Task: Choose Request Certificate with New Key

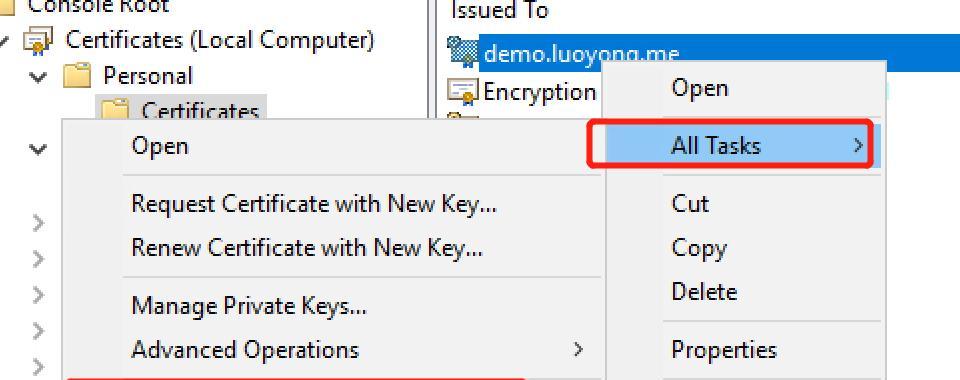Action: (x=313, y=204)
